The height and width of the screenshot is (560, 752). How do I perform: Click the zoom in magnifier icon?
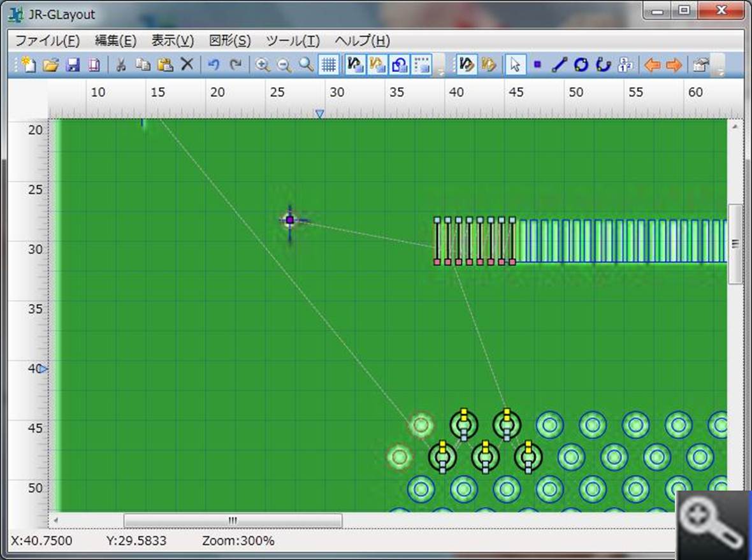click(x=262, y=64)
